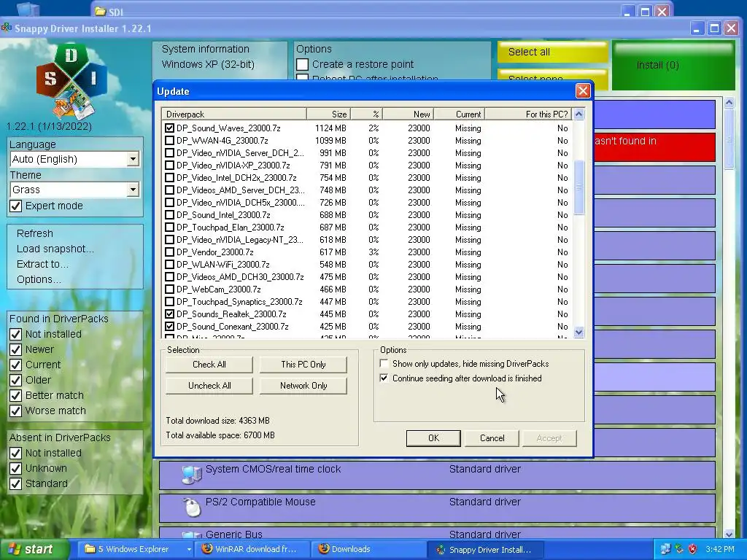The width and height of the screenshot is (747, 560).
Task: Uncheck Worse match filter
Action: tap(16, 411)
